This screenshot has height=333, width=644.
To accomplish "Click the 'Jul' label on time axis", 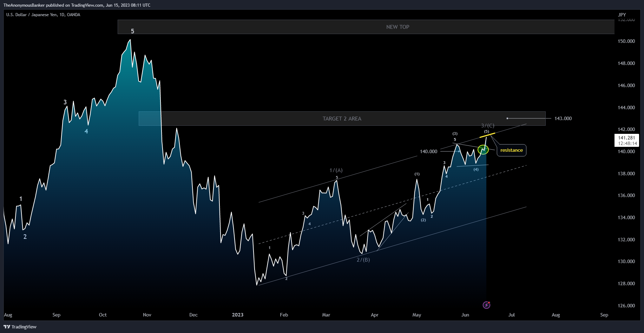I will pos(511,315).
